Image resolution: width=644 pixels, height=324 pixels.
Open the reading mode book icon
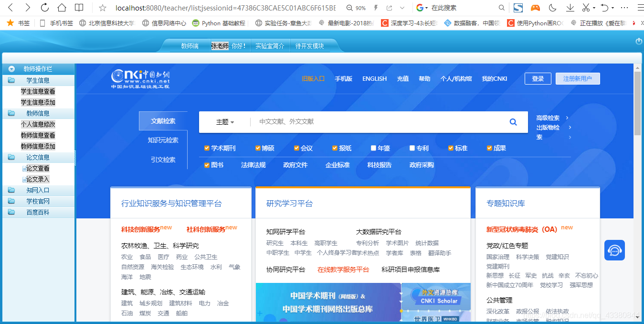coord(79,8)
